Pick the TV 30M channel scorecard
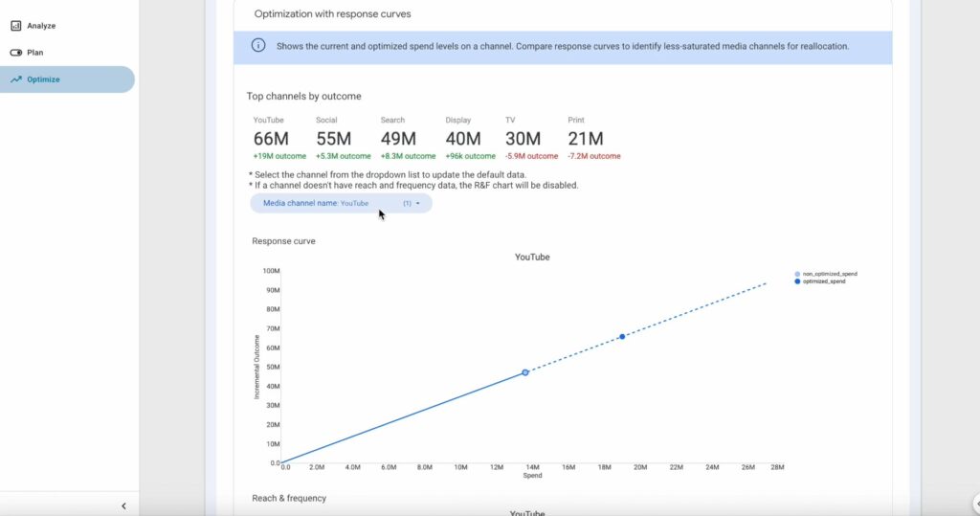Viewport: 980px width, 516px height. pyautogui.click(x=523, y=139)
